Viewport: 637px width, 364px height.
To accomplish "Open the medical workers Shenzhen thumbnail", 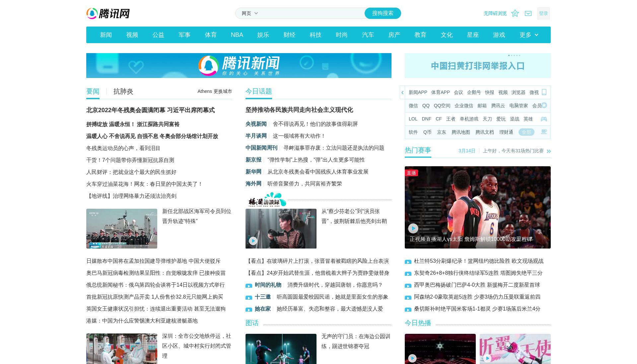I will click(x=122, y=349).
